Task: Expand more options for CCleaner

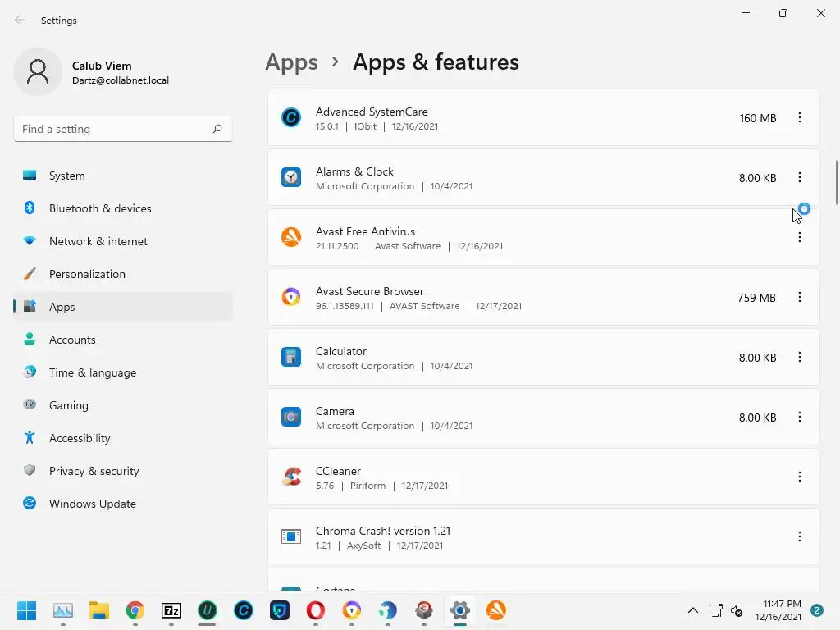Action: click(799, 477)
